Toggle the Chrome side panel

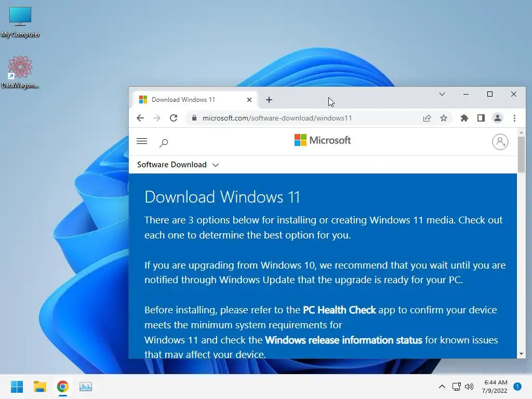pyautogui.click(x=481, y=118)
